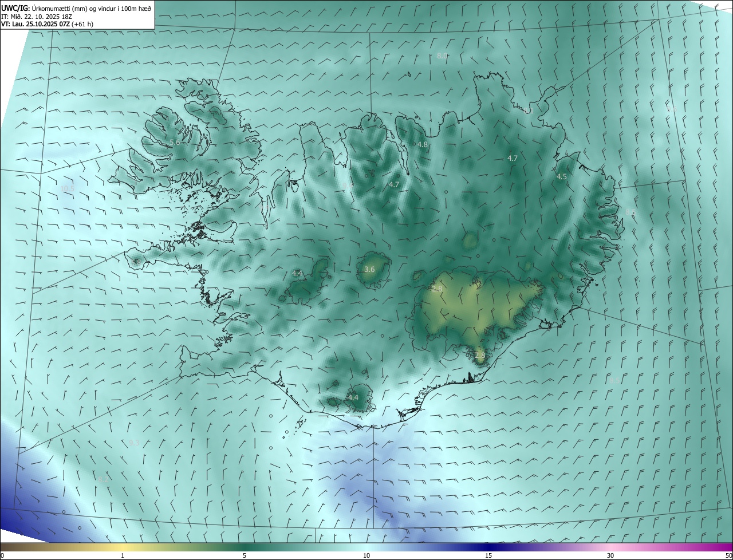The width and height of the screenshot is (733, 560).
Task: Click the '10.5' value west of the Westfjords
Action: click(68, 188)
